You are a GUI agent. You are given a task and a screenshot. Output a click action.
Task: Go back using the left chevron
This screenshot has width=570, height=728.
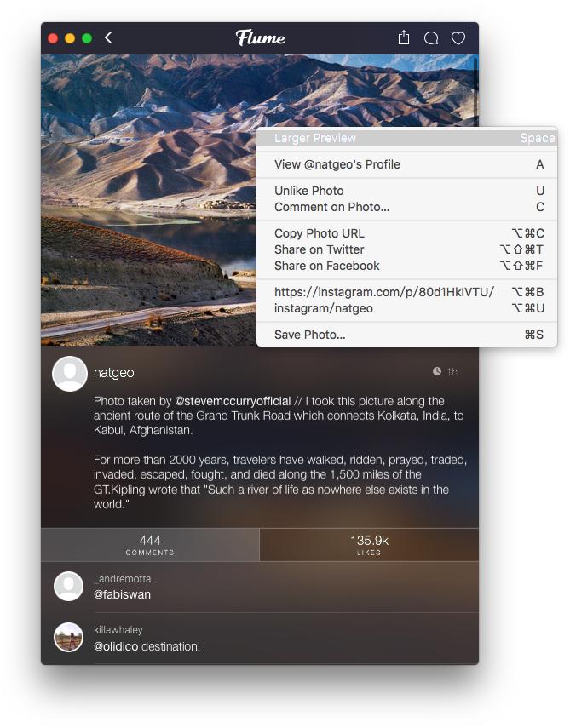pos(108,37)
